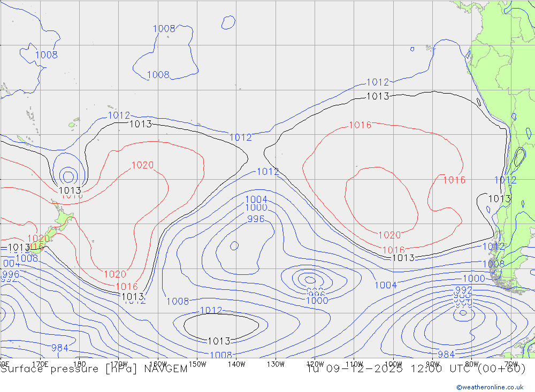Screen dimensions: 535x392
Task: Click the 170W longitude axis label
Action: pyautogui.click(x=119, y=364)
